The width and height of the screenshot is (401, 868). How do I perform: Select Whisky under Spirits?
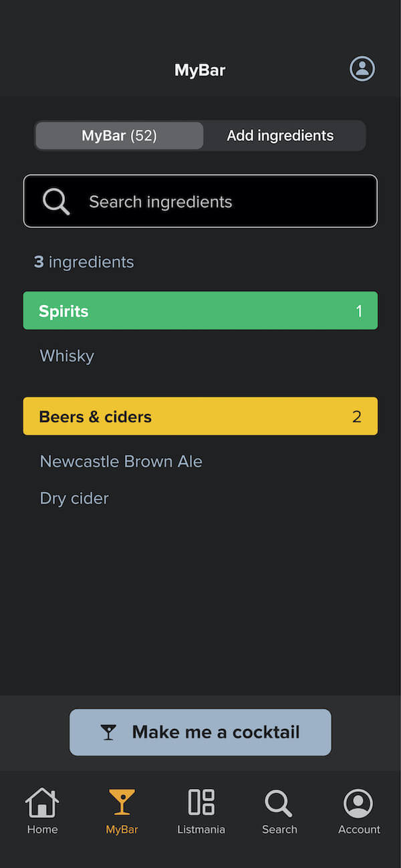[67, 355]
